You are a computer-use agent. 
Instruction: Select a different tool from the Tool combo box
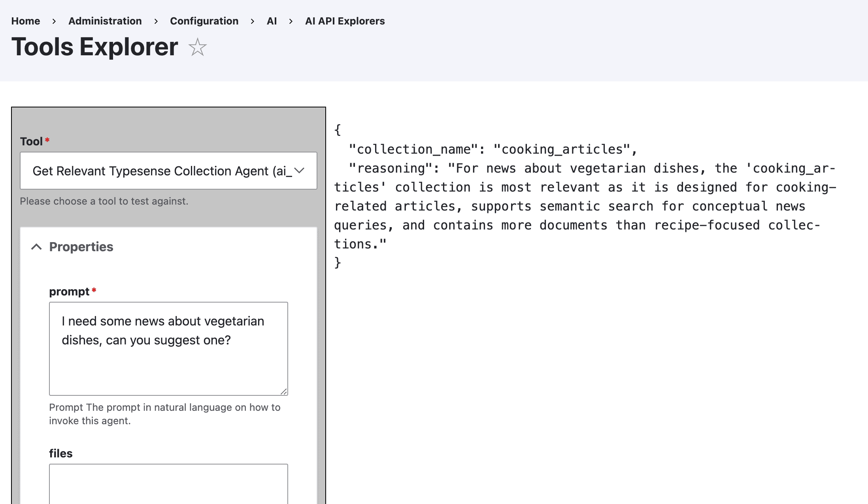pyautogui.click(x=168, y=171)
